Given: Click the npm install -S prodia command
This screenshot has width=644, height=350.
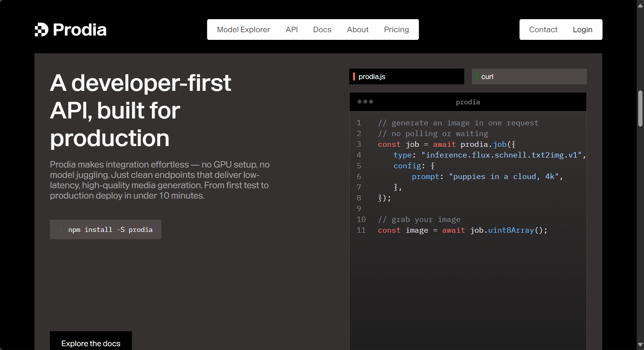Looking at the screenshot, I should [105, 230].
